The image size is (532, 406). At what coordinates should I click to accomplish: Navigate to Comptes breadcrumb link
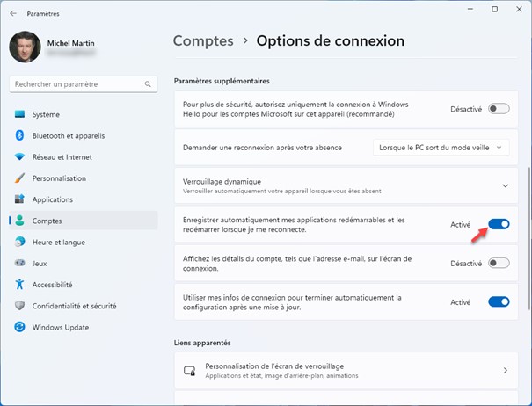pos(203,40)
